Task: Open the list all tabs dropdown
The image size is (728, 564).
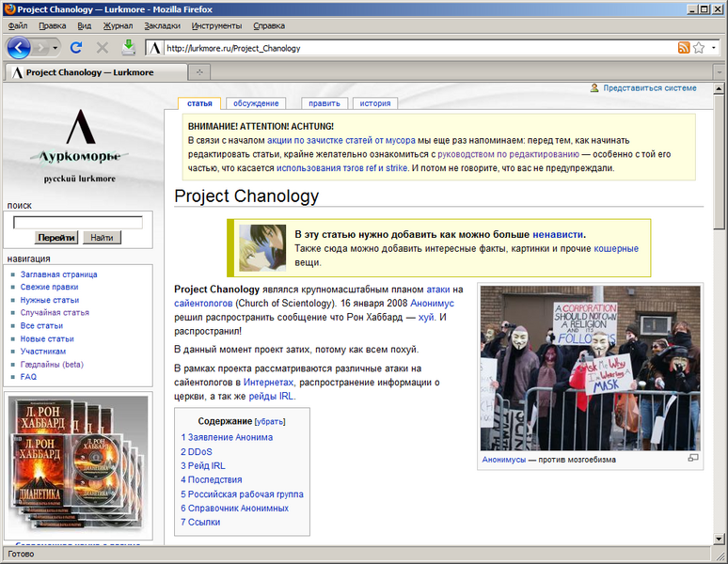Action: (x=720, y=72)
